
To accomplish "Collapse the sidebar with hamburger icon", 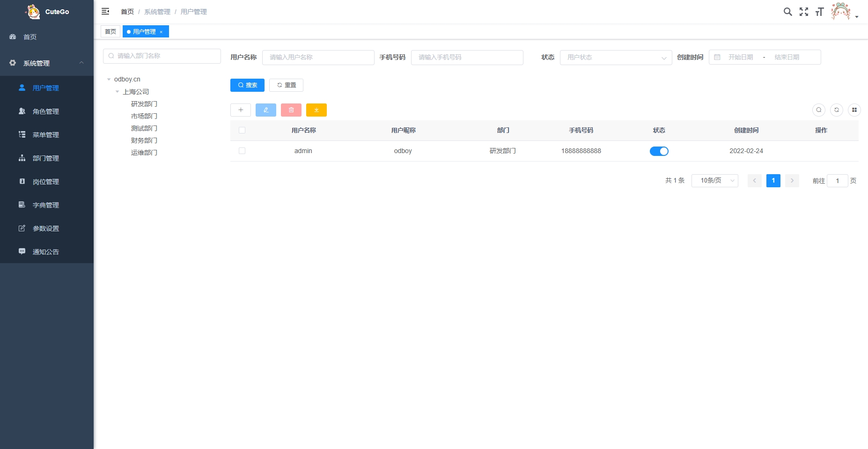I will (105, 11).
